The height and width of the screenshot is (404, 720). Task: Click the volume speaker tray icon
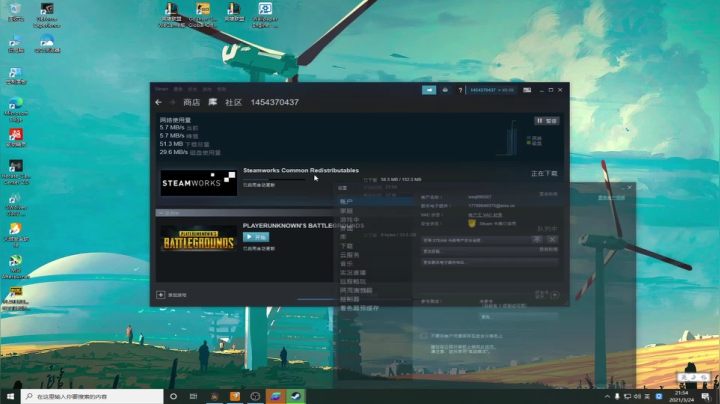tap(637, 396)
